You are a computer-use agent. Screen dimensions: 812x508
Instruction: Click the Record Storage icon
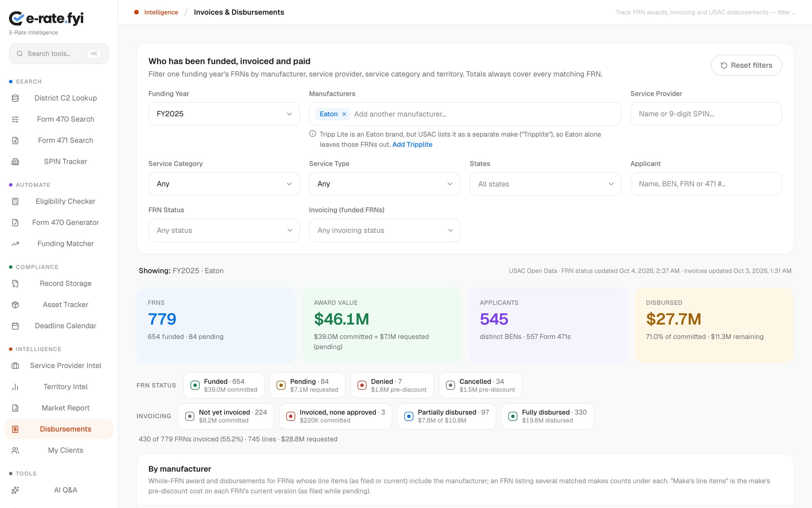(15, 283)
